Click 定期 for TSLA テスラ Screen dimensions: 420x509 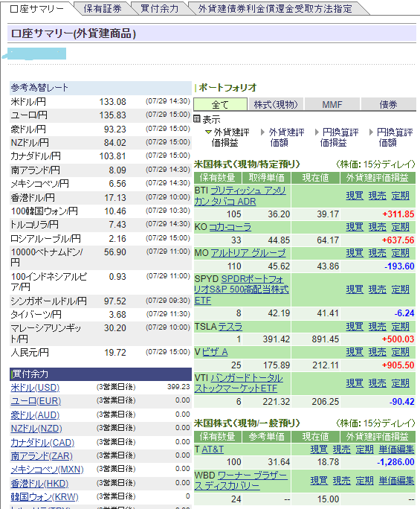[x=400, y=326]
